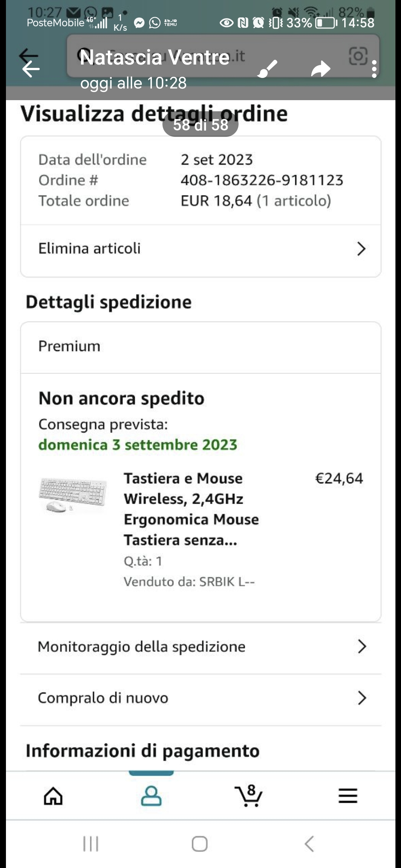Open the account profile tab
Viewport: 401px width, 868px height.
point(151,796)
